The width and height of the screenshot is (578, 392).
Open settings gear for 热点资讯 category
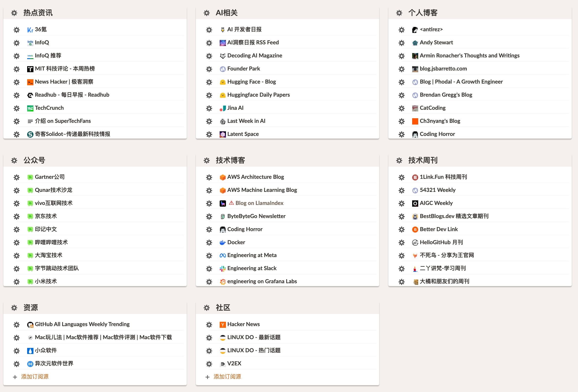[14, 13]
